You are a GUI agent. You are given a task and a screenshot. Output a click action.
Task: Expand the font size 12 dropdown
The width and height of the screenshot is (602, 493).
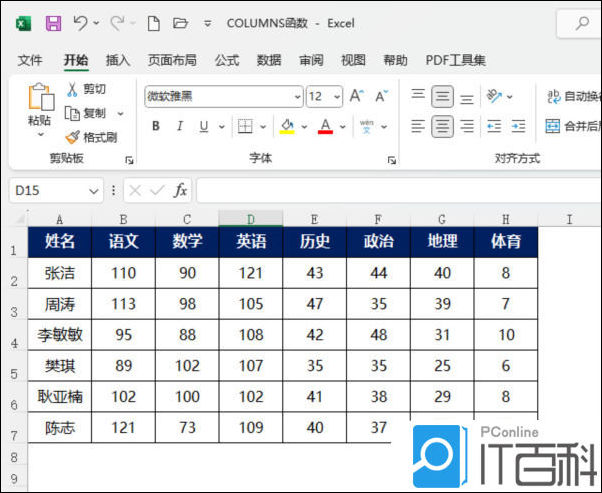(x=337, y=97)
